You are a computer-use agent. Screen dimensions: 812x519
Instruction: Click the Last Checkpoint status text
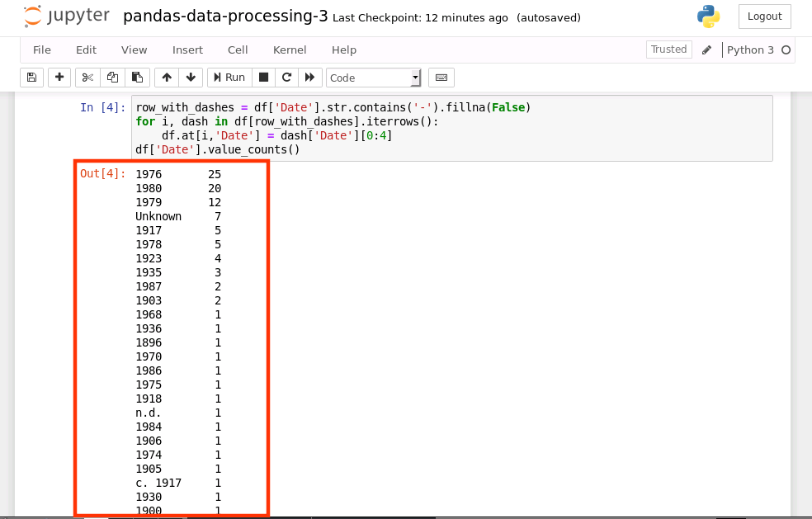(420, 17)
